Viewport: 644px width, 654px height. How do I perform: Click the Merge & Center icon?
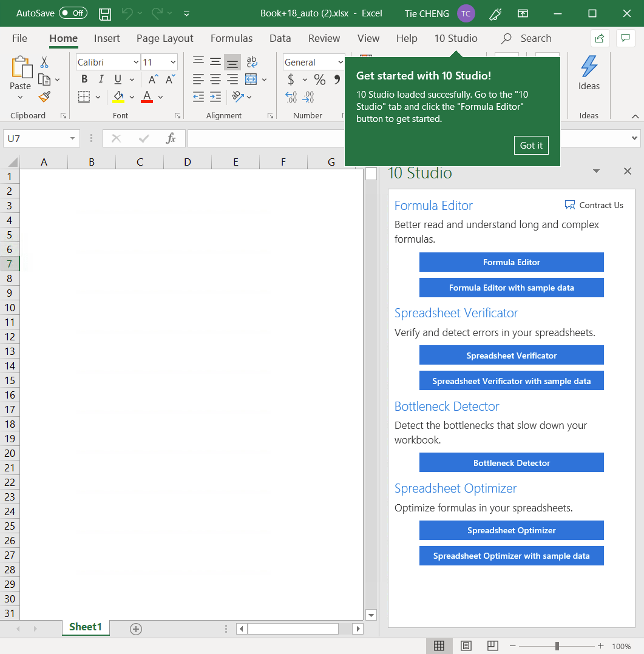(x=251, y=79)
